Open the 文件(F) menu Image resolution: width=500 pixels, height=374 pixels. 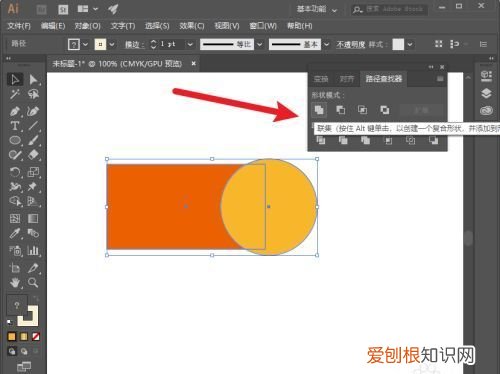point(19,26)
